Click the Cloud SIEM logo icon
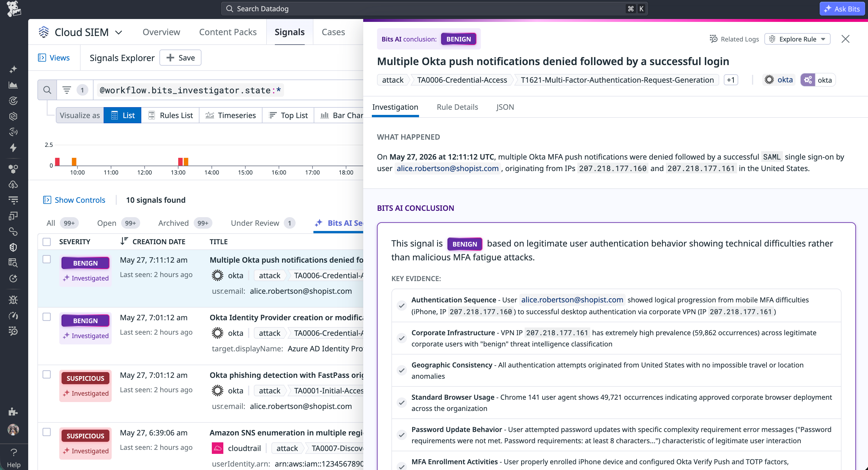Viewport: 868px width, 470px height. 44,32
